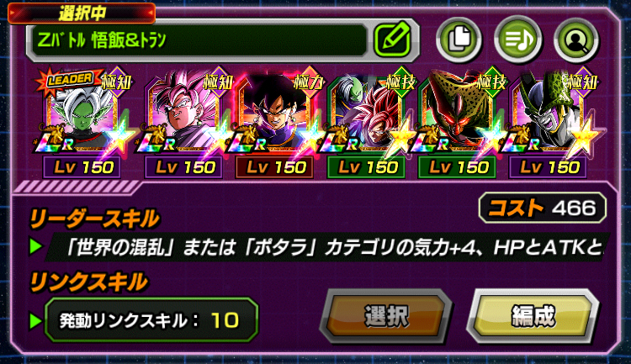Click the yellow 編成 button

point(533,316)
